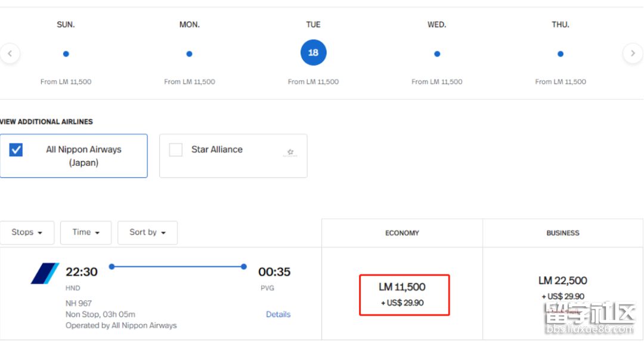Open the Time filter dropdown
Viewport: 644px width, 342px height.
click(x=86, y=233)
